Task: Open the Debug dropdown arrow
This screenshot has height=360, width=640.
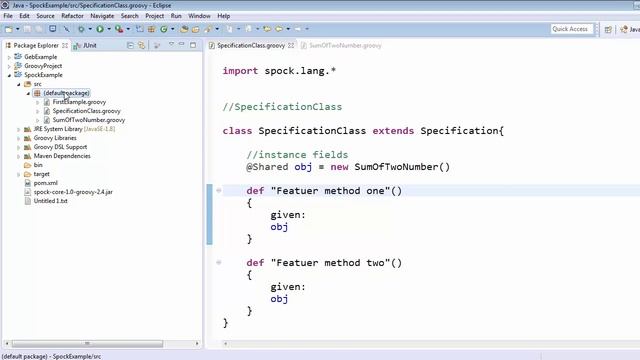Action: tap(90, 29)
